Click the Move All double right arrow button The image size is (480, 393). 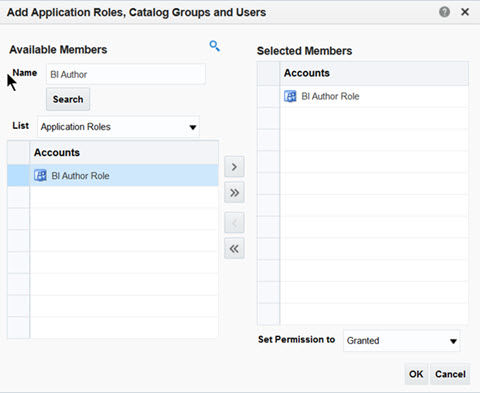234,192
